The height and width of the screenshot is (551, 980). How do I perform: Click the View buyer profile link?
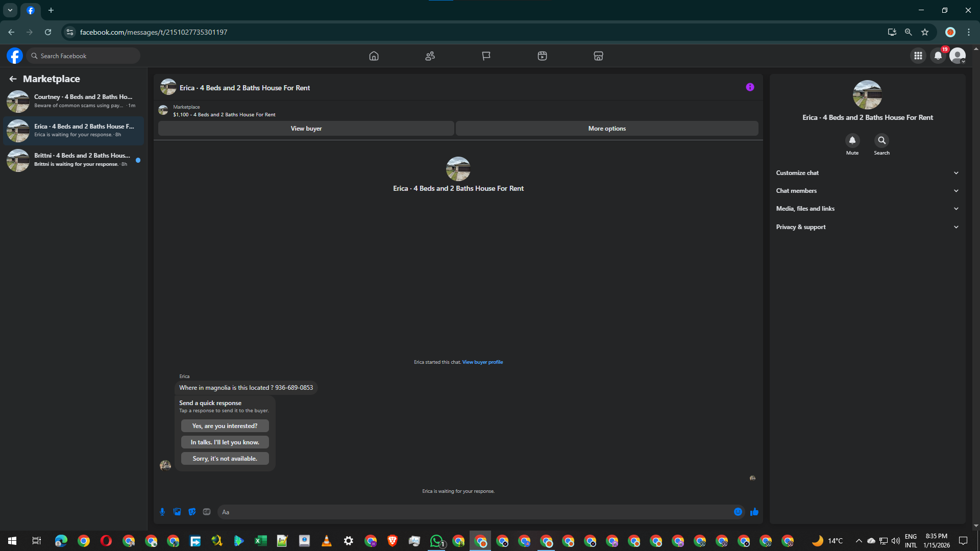482,362
